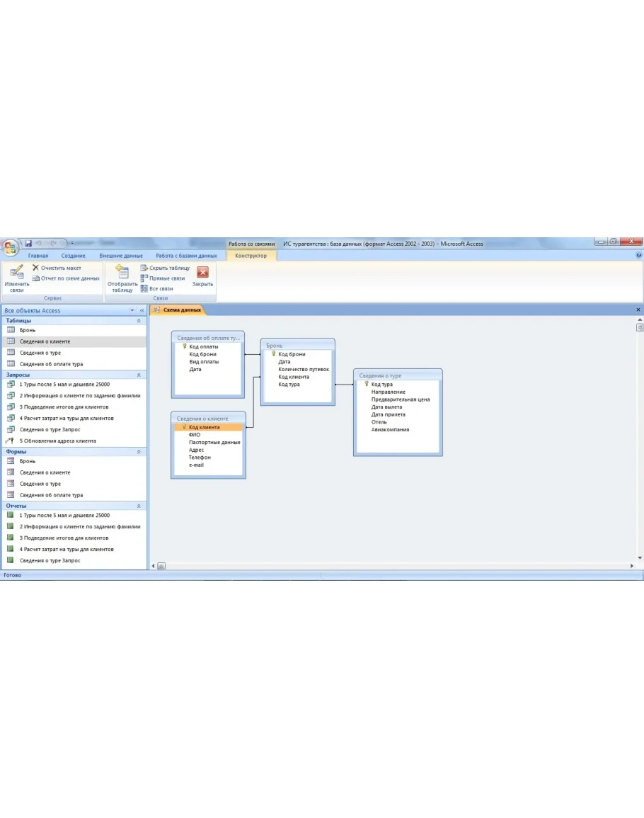Select Прямые связи in the ribbon

(166, 278)
